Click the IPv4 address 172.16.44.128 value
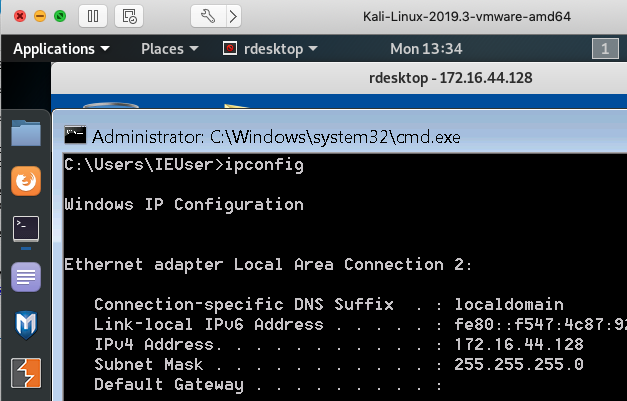This screenshot has height=401, width=627. point(519,345)
